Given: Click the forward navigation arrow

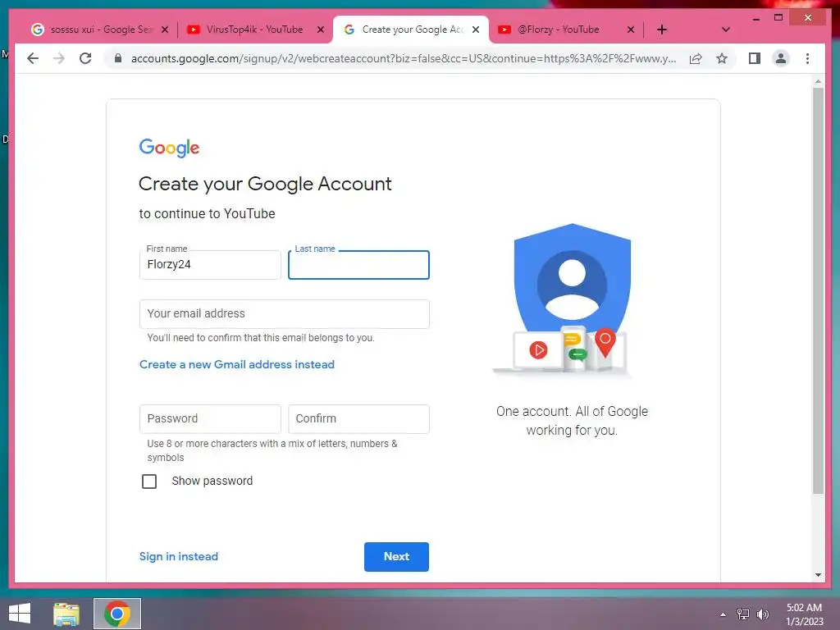Looking at the screenshot, I should 59,58.
